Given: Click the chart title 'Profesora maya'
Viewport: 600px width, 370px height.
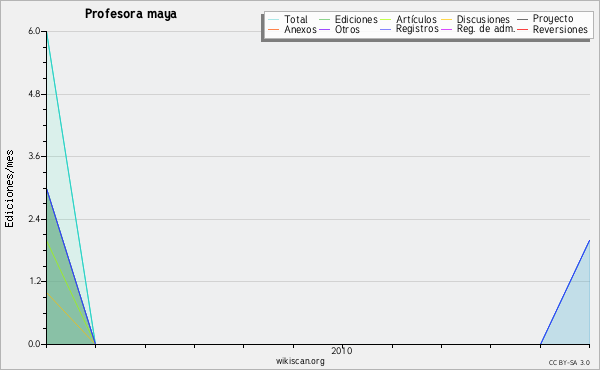Looking at the screenshot, I should (131, 14).
